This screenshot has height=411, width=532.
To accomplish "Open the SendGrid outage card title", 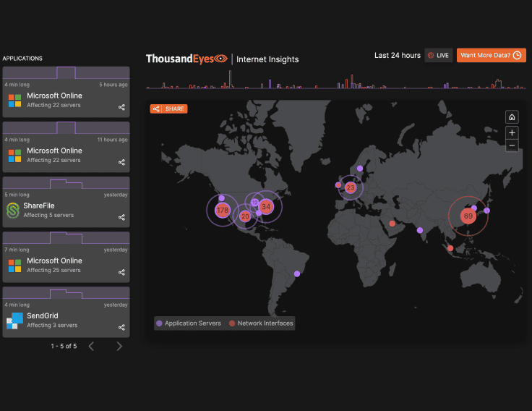I will [43, 316].
